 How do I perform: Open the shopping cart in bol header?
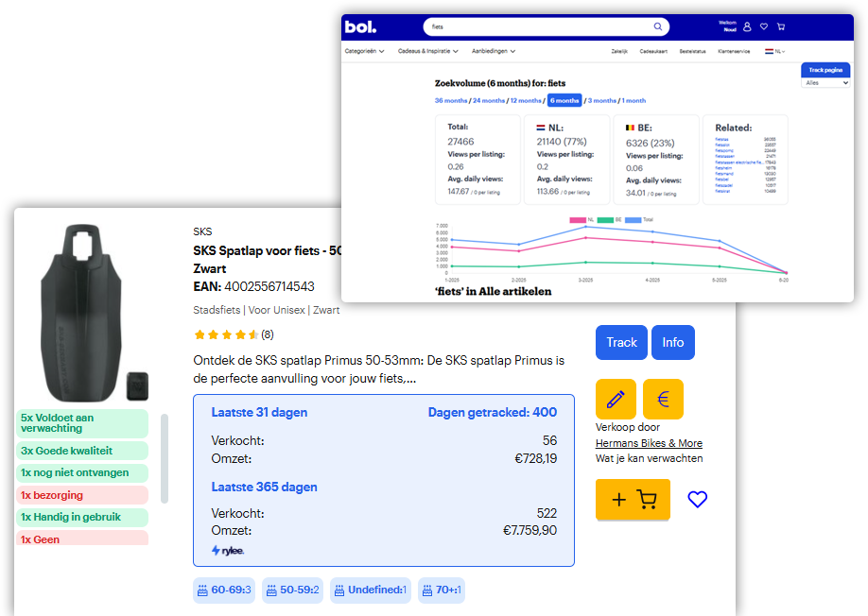tap(781, 26)
